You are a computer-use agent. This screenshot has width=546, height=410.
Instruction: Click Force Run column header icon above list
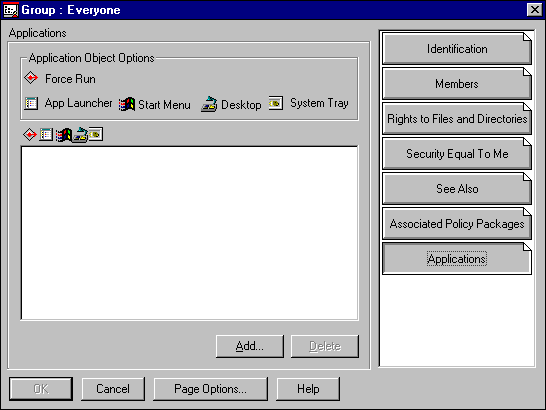[30, 134]
